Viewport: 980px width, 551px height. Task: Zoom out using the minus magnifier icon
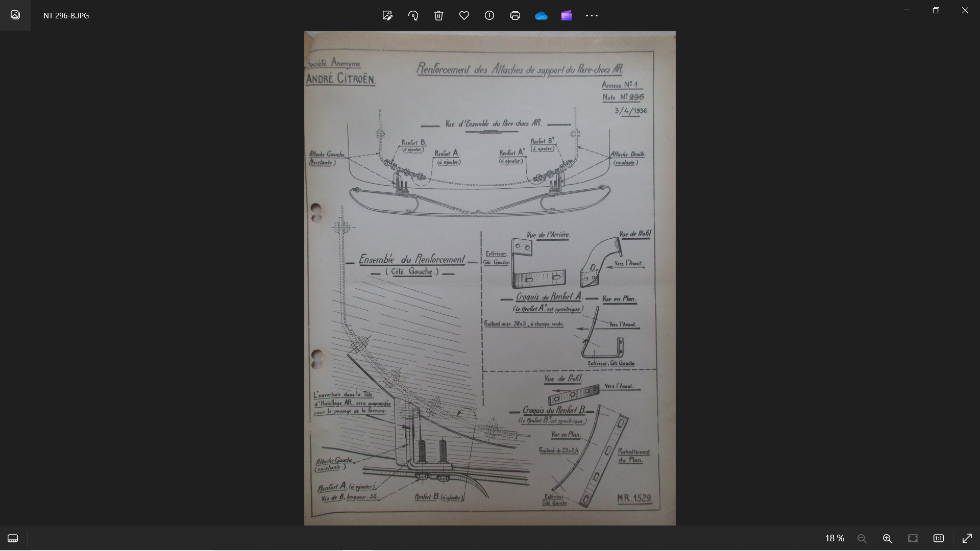862,538
